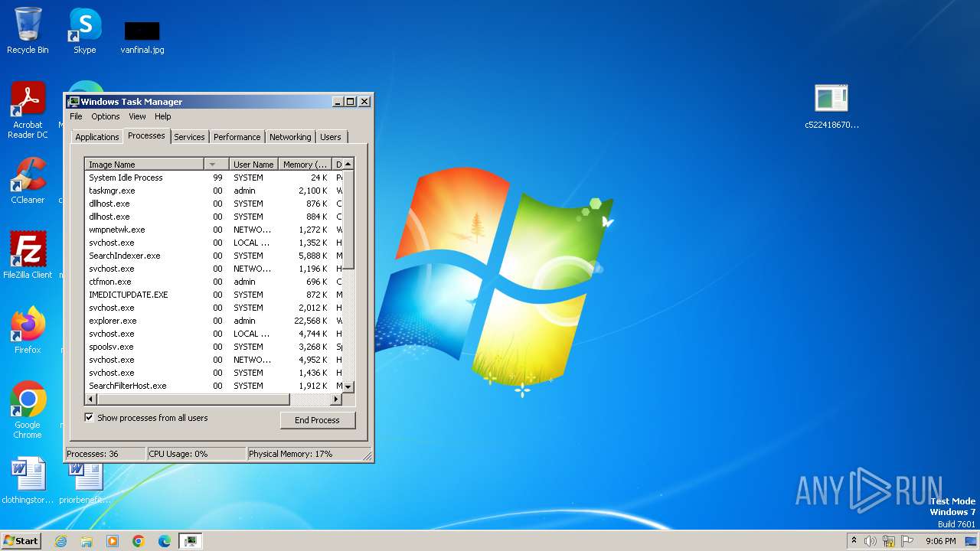Click the CPU Usage: 0% status entry

[x=196, y=454]
